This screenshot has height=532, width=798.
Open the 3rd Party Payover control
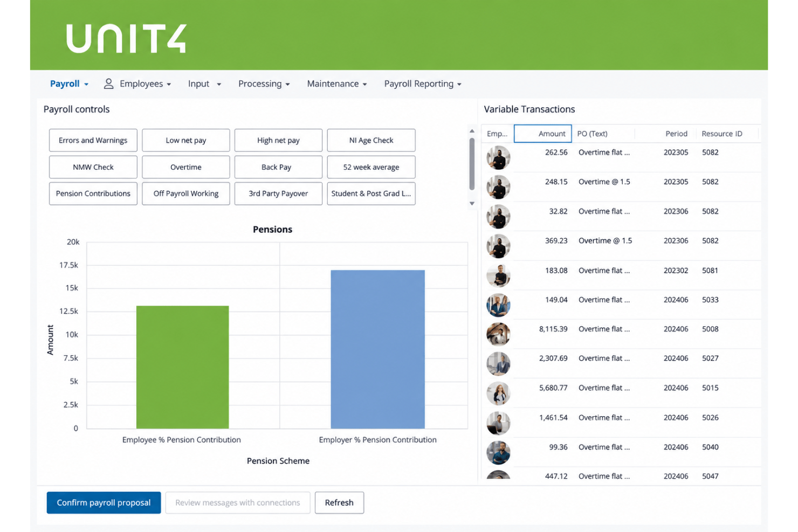point(278,194)
